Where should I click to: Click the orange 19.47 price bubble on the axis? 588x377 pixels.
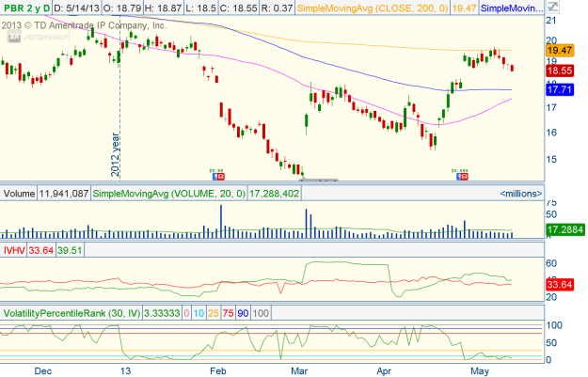point(560,50)
